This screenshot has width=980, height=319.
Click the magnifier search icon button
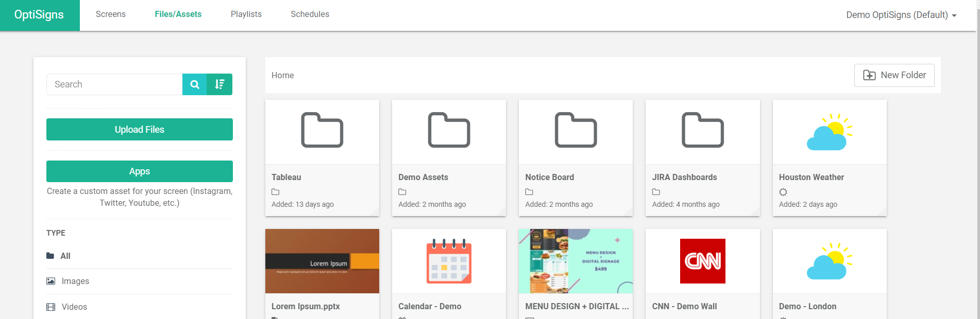tap(195, 84)
